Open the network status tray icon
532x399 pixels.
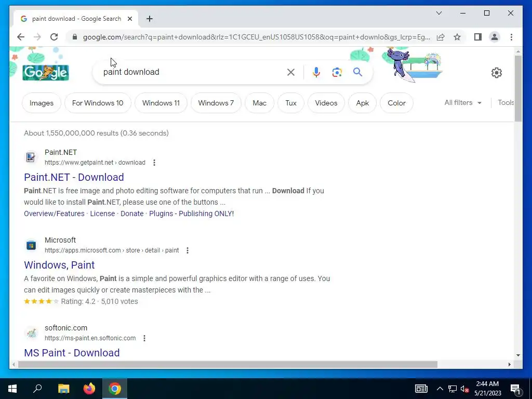tap(453, 389)
